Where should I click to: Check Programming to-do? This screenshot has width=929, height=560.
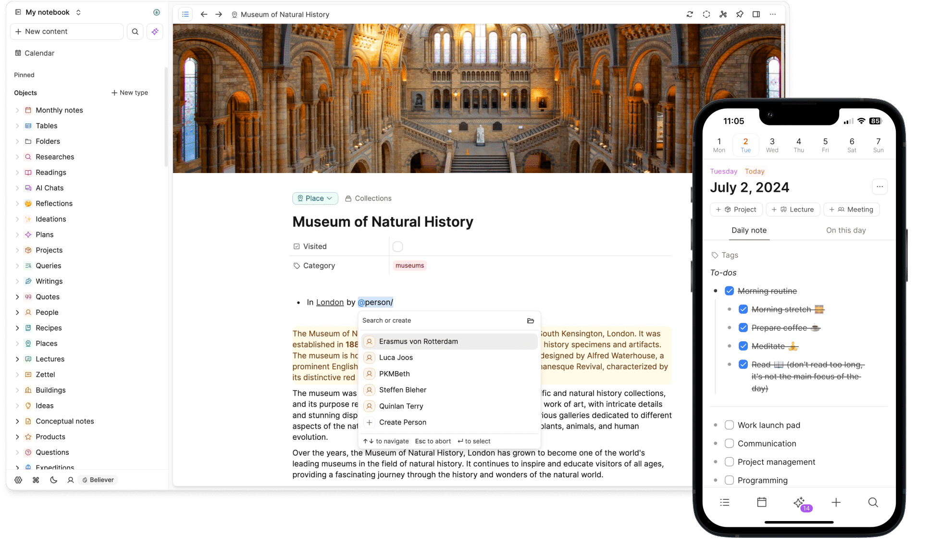pos(729,480)
